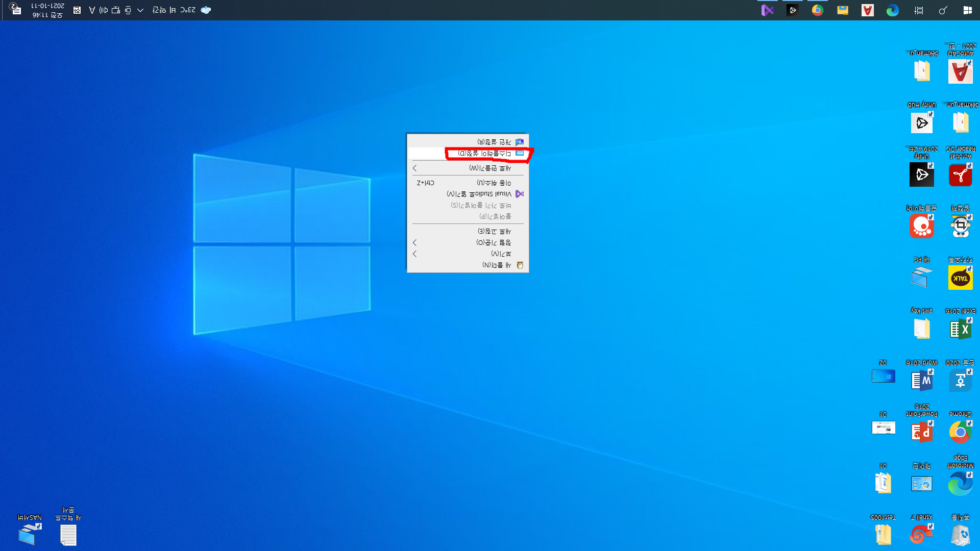980x551 pixels.
Task: Expand the 보기(V) submenu
Action: pyautogui.click(x=468, y=254)
